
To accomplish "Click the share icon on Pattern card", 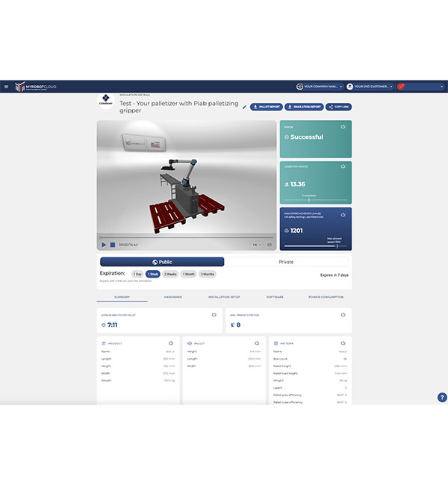I will (x=343, y=343).
